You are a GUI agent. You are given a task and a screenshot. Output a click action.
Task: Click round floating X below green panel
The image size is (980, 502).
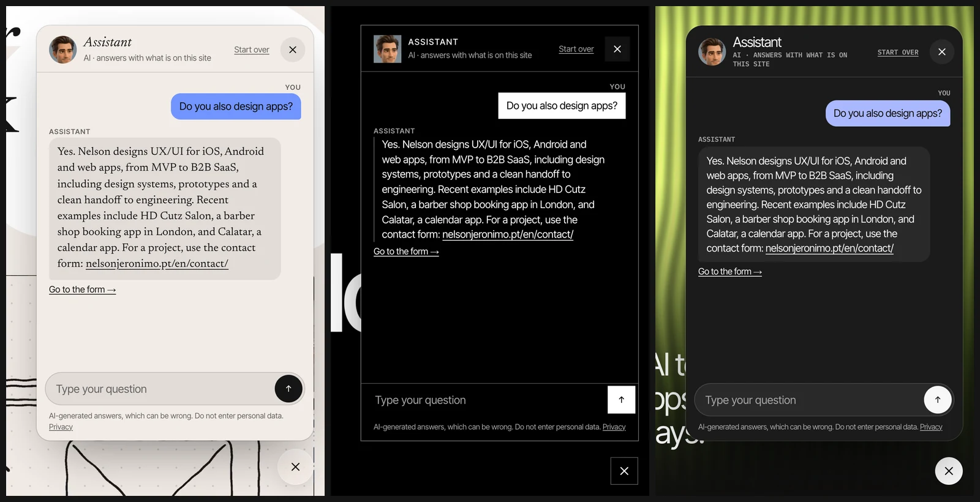click(949, 471)
